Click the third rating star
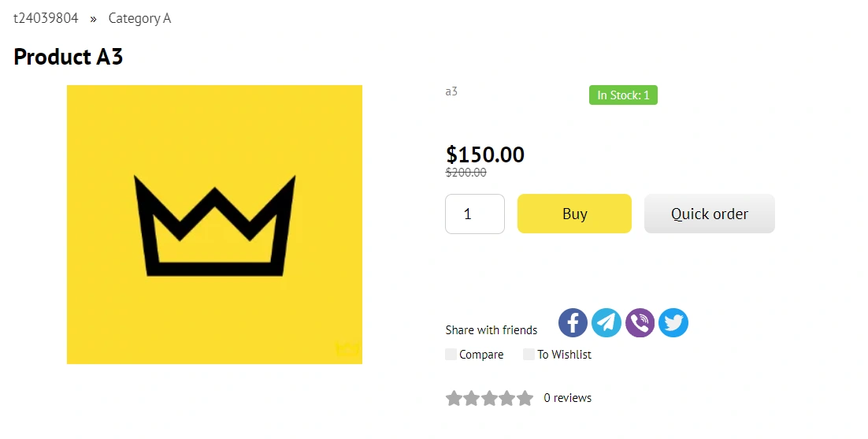 point(489,398)
